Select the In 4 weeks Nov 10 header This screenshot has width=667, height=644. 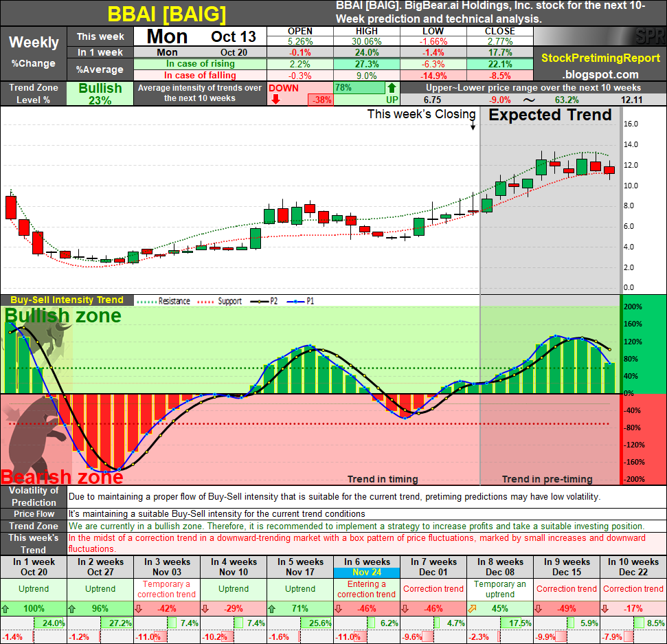pos(234,567)
